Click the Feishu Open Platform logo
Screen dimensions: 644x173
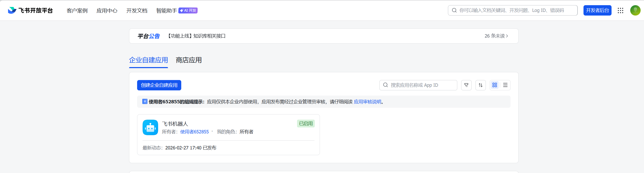tap(30, 10)
